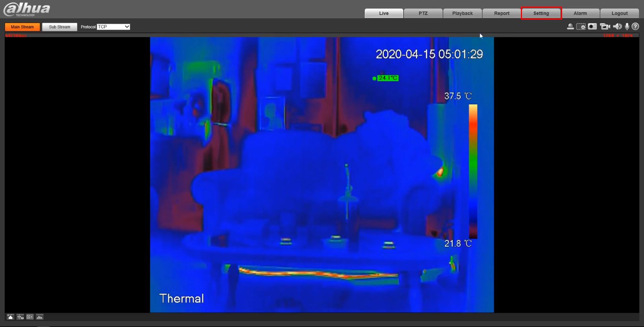
Task: Switch to Sub Stream
Action: (x=59, y=27)
